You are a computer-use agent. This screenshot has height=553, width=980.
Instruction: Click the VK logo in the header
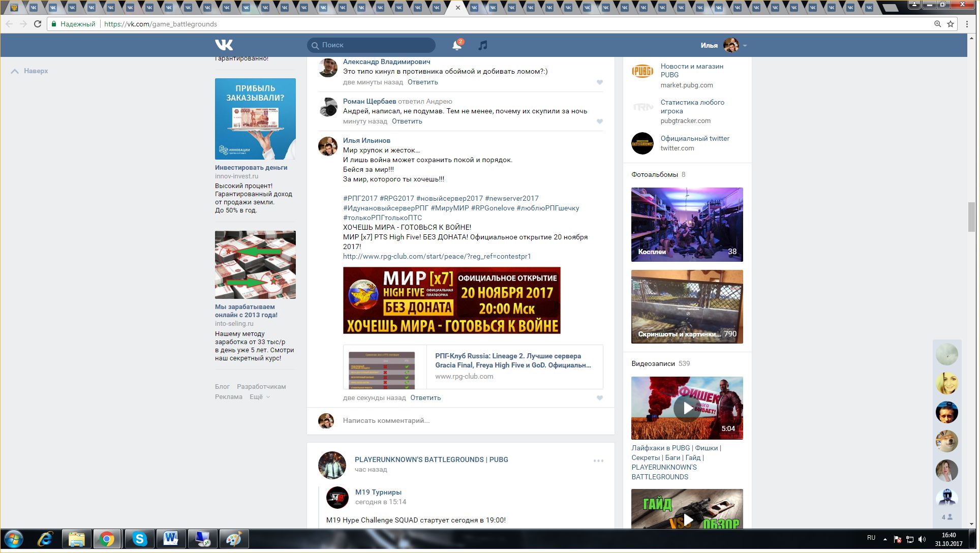point(224,45)
